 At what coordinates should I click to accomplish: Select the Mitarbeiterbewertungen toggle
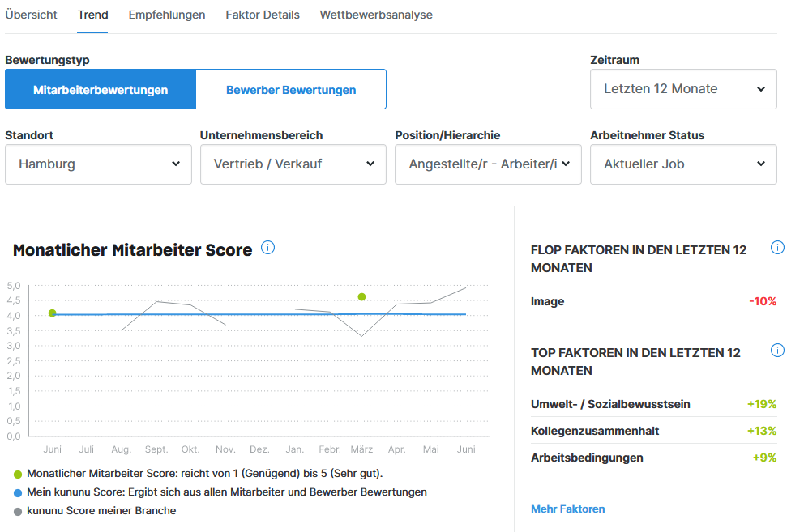100,90
